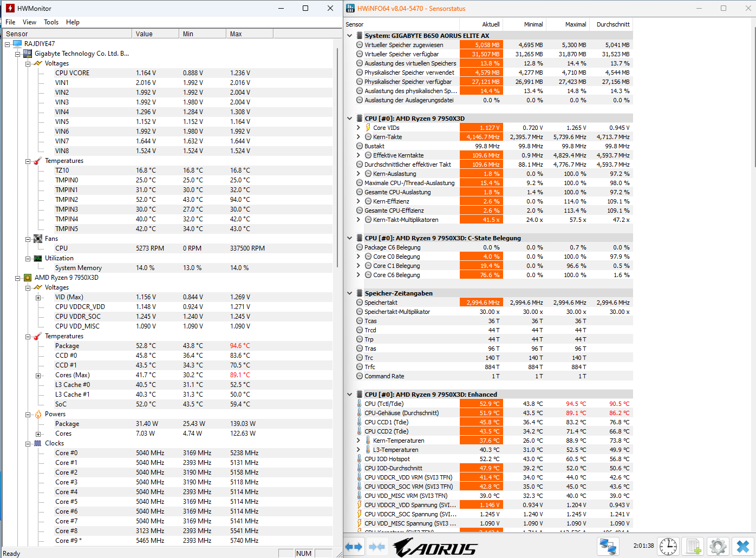Collapse the Clocks node in HWMonitor
The image size is (756, 558).
tap(28, 443)
